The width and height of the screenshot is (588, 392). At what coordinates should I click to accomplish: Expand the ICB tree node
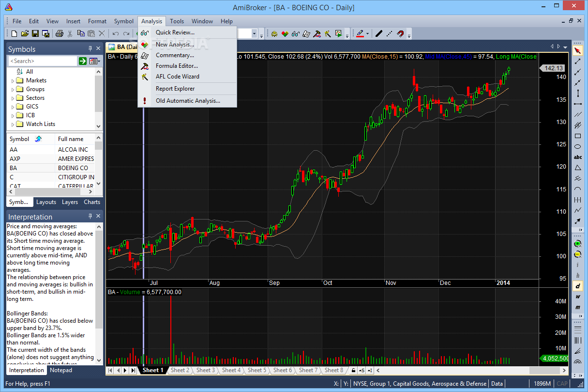pos(13,115)
